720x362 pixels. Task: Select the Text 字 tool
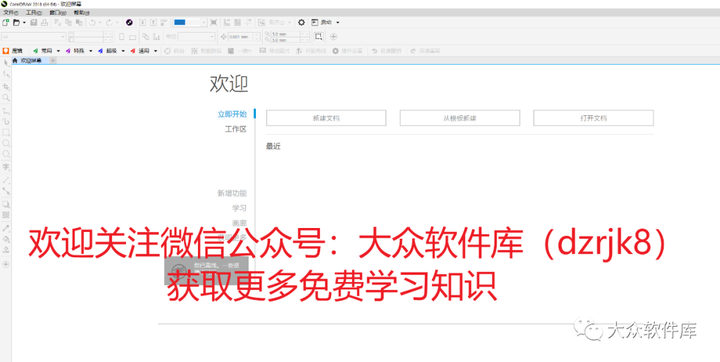click(x=6, y=167)
